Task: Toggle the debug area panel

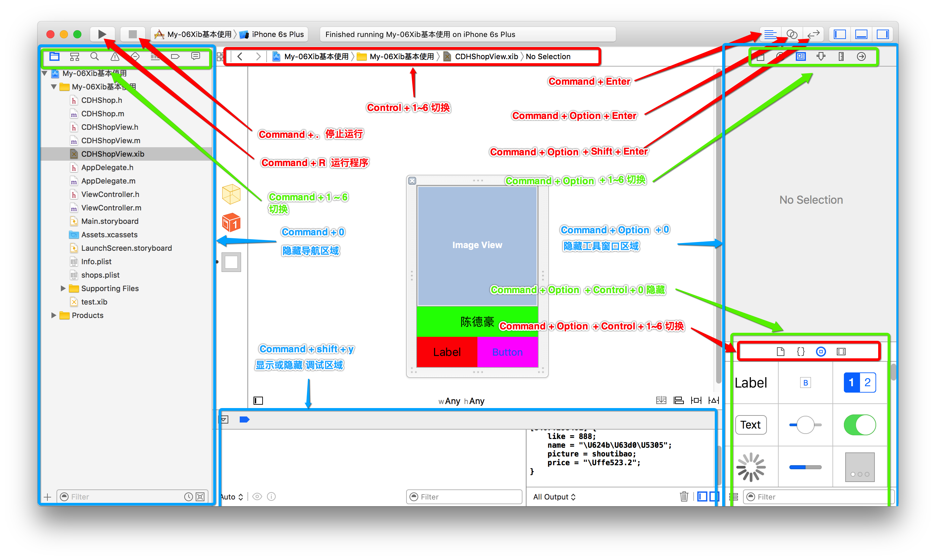Action: [861, 34]
